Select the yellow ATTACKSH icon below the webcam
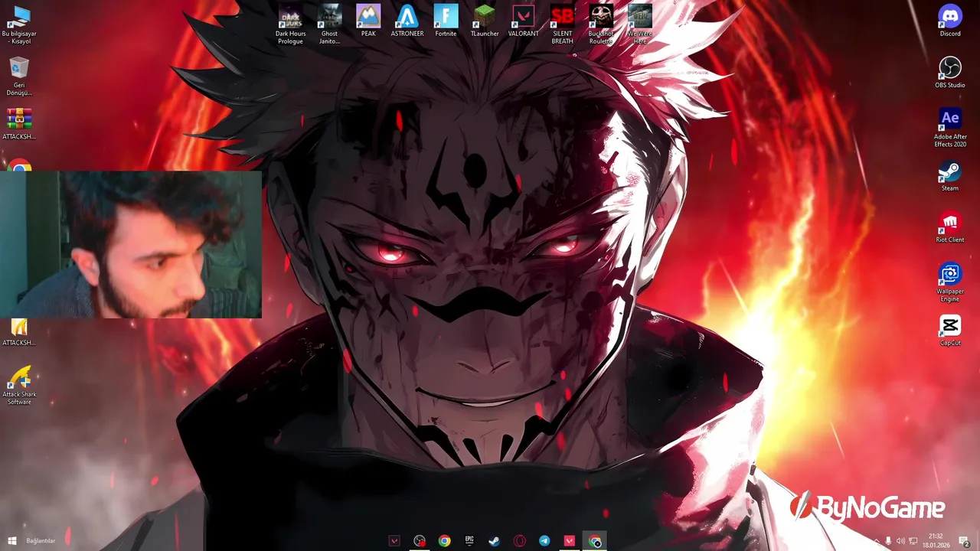 (19, 333)
